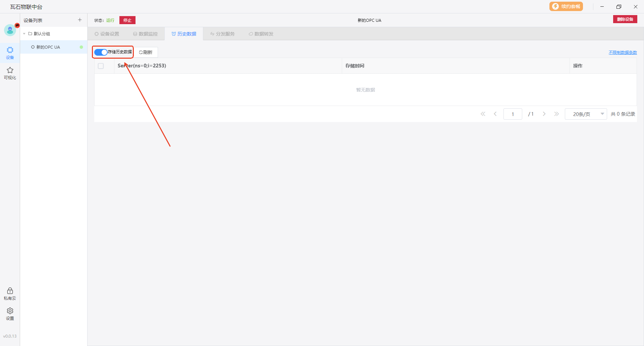644x346 pixels.
Task: Go to the next page arrow
Action: (x=544, y=114)
